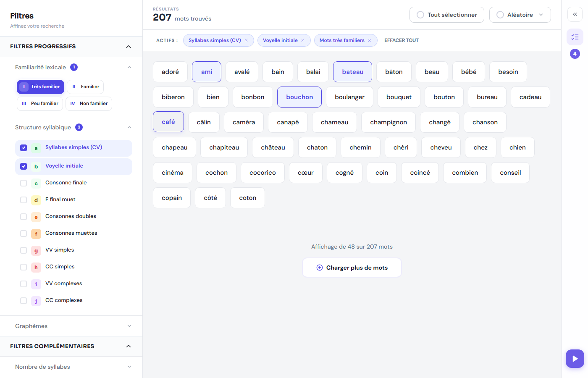Uncheck the Voyelle initiale checkbox
The image size is (588, 378).
pos(24,166)
